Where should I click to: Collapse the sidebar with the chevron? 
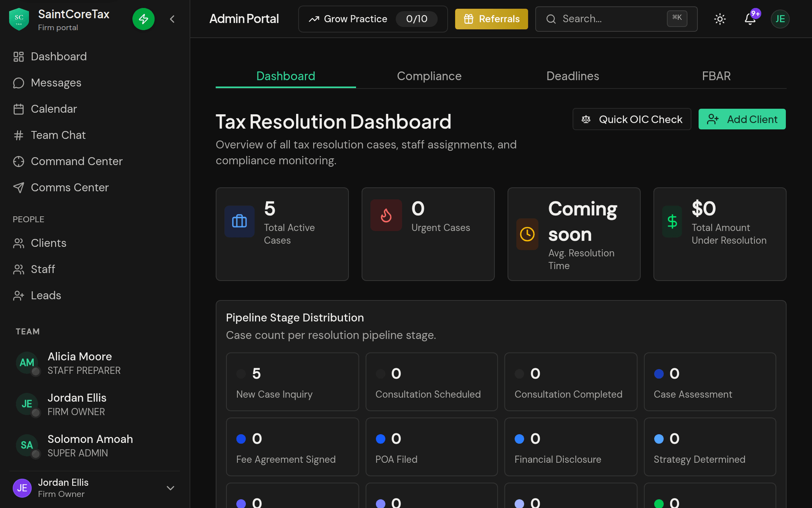pos(172,19)
